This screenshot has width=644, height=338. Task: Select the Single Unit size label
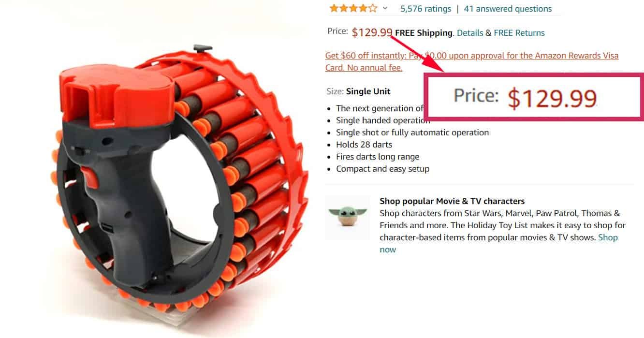point(368,91)
